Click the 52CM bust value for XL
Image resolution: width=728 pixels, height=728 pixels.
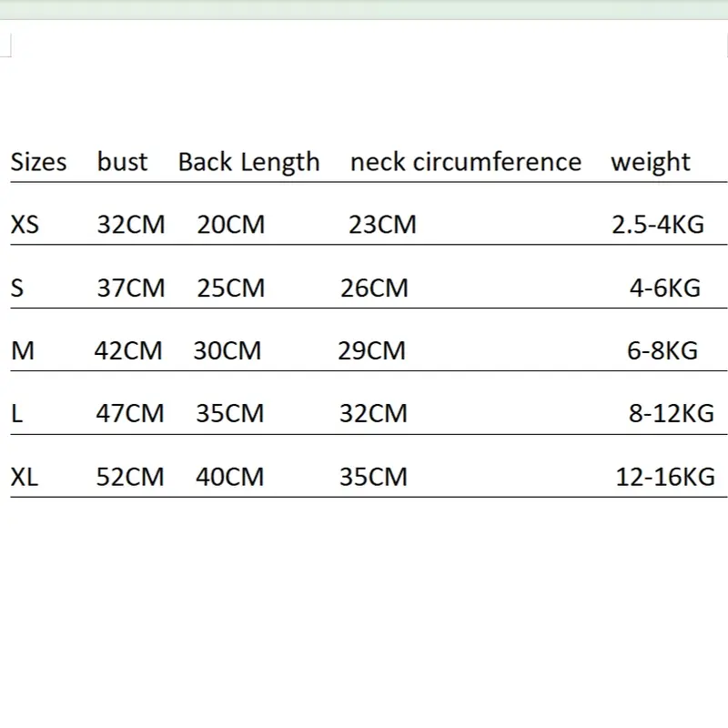pyautogui.click(x=130, y=476)
